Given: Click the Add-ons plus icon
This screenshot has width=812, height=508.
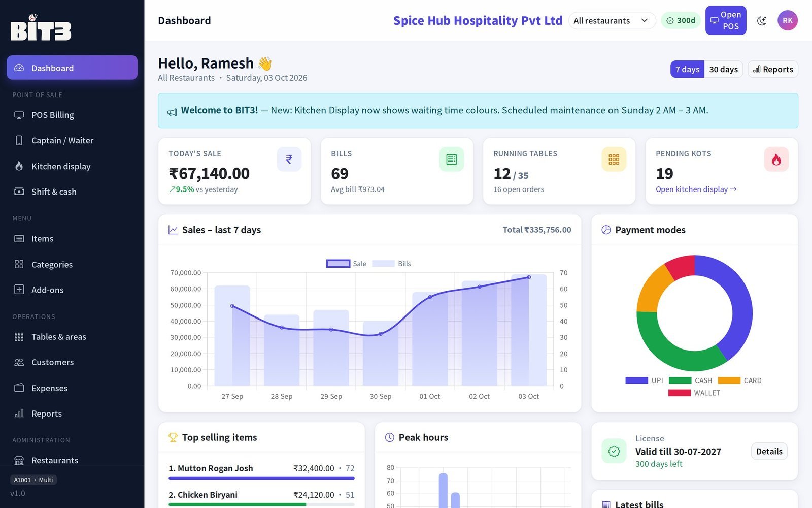Looking at the screenshot, I should point(19,290).
